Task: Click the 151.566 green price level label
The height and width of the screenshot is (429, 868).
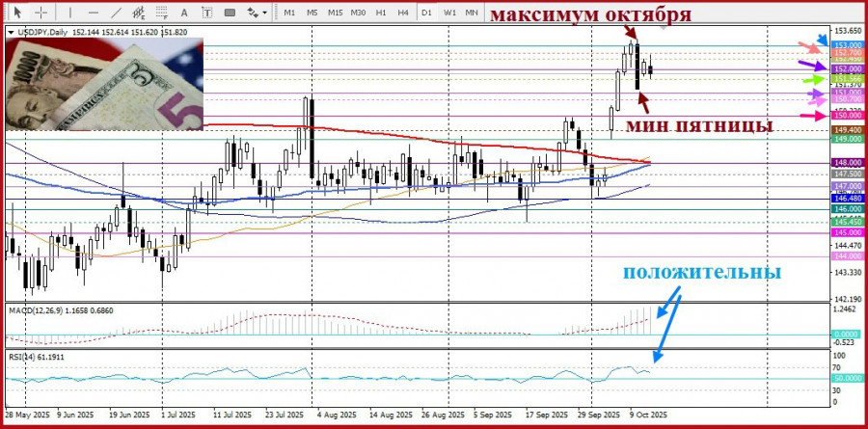Action: (x=848, y=79)
